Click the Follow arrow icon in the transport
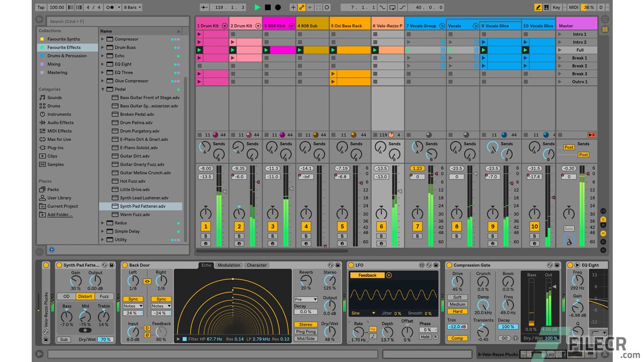Viewport: 644px width, 362px height. (204, 7)
